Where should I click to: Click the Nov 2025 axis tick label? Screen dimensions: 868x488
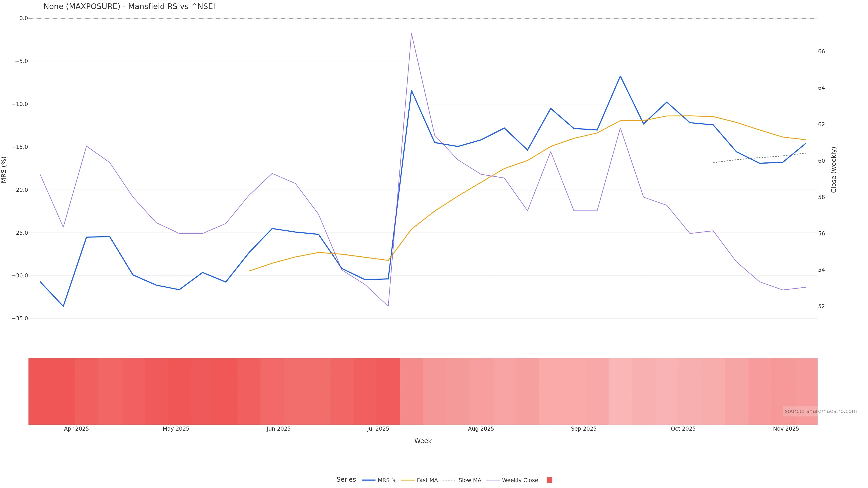(786, 429)
